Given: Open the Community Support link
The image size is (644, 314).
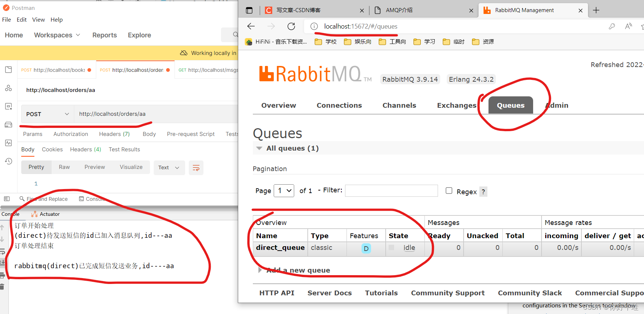Looking at the screenshot, I should [x=448, y=293].
